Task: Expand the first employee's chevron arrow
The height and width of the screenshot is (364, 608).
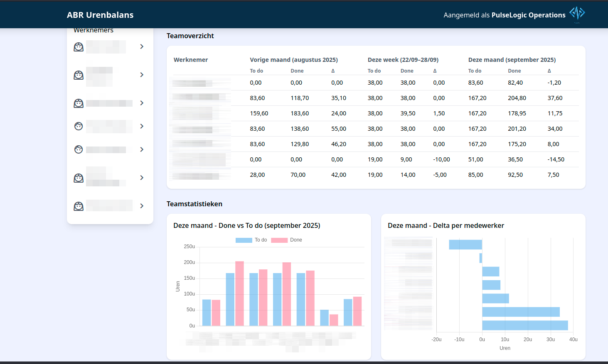Action: click(142, 46)
